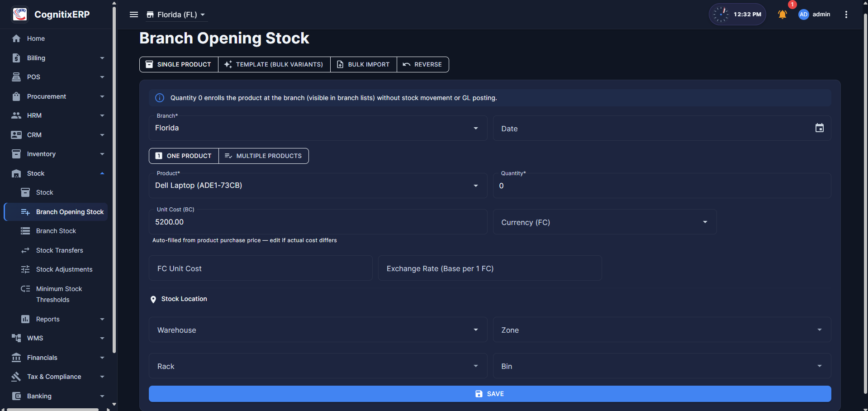The height and width of the screenshot is (411, 868).
Task: Click the Quantity input field
Action: click(x=662, y=186)
